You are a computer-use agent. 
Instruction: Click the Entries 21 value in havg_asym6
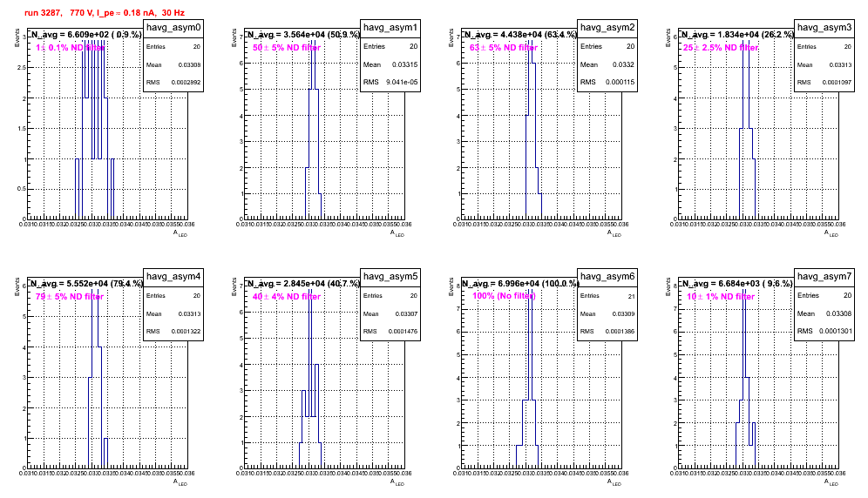[x=631, y=296]
